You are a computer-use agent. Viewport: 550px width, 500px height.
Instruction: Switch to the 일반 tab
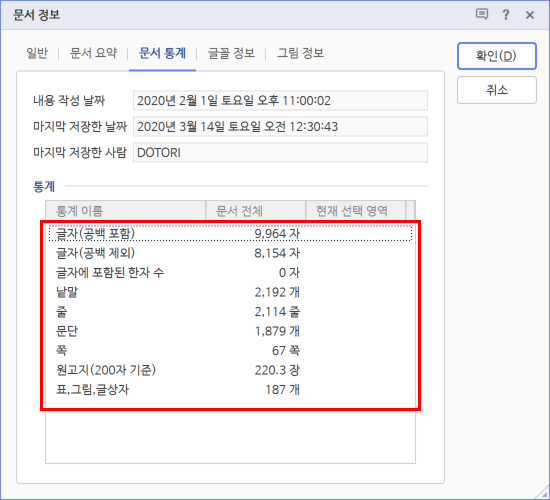37,53
